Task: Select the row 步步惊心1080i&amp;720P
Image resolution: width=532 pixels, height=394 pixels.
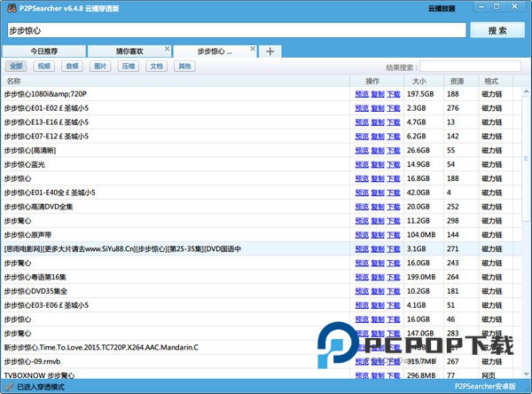Action: click(262, 94)
